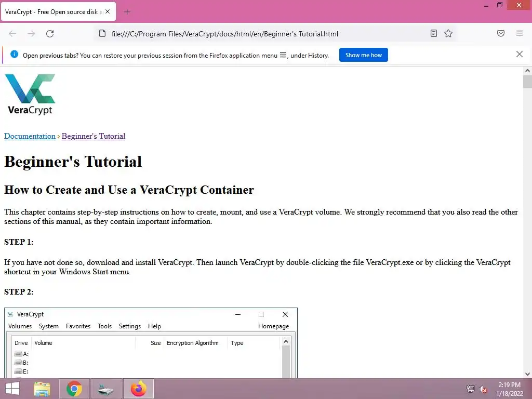This screenshot has width=532, height=399.
Task: Open File Explorer from the taskbar
Action: (x=42, y=389)
